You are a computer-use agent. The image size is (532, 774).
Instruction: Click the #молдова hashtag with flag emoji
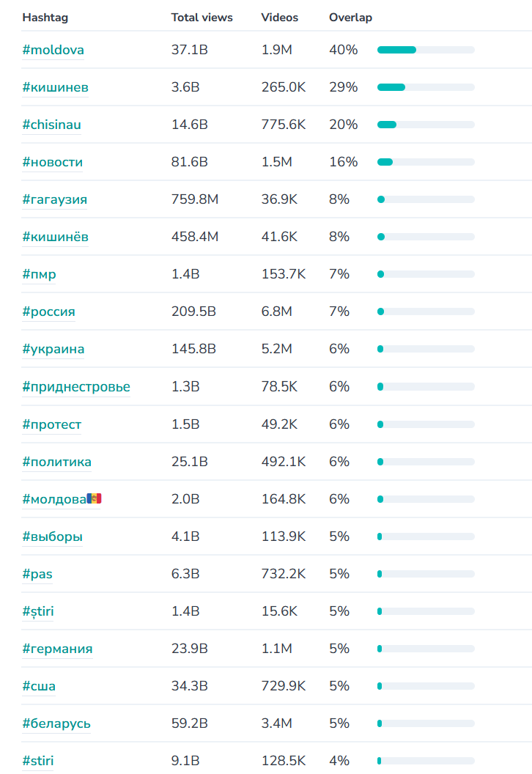click(62, 499)
